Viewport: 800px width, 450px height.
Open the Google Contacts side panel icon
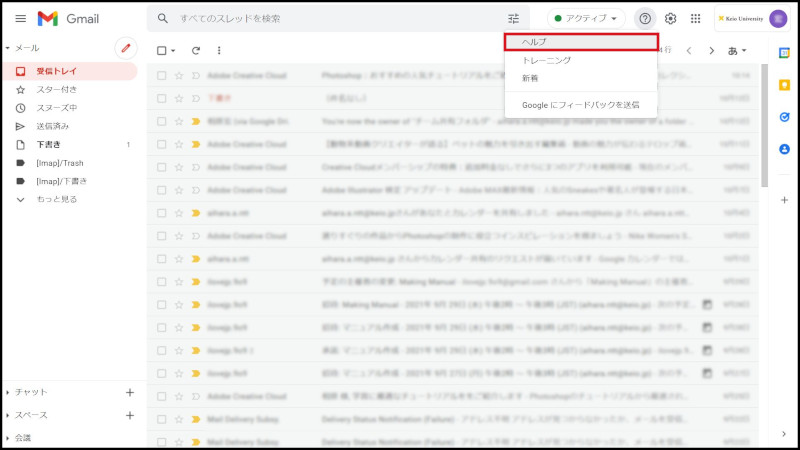[784, 149]
